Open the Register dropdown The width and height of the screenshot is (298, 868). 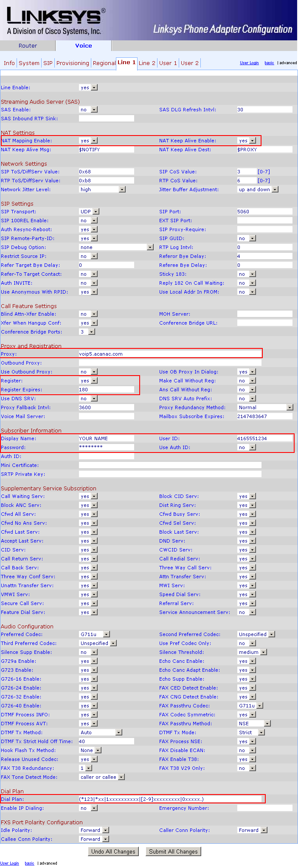point(88,381)
